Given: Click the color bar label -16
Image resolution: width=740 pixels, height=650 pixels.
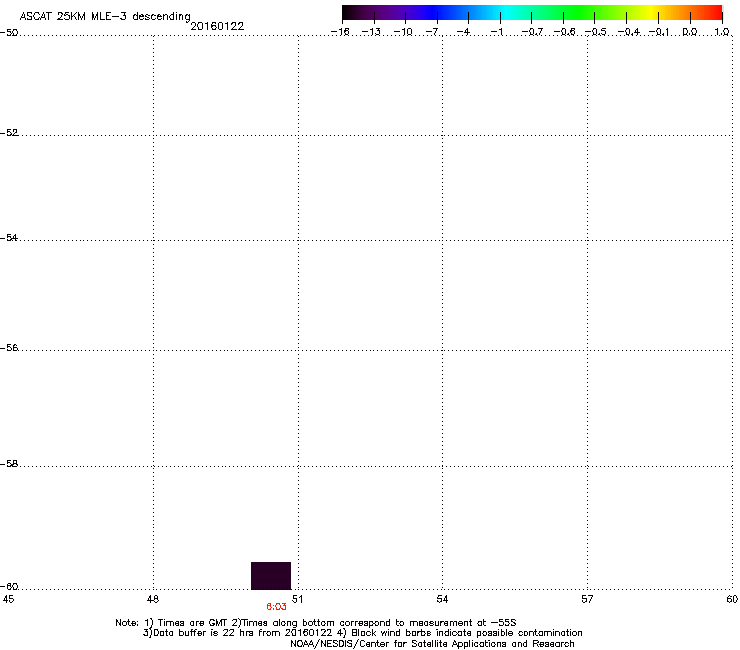Looking at the screenshot, I should click(x=340, y=32).
